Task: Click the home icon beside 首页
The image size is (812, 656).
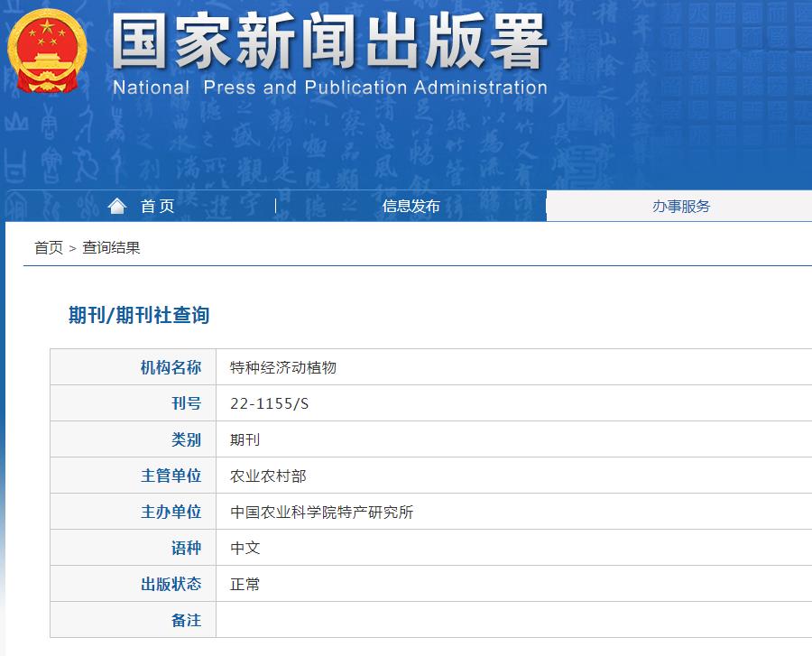Action: [117, 205]
